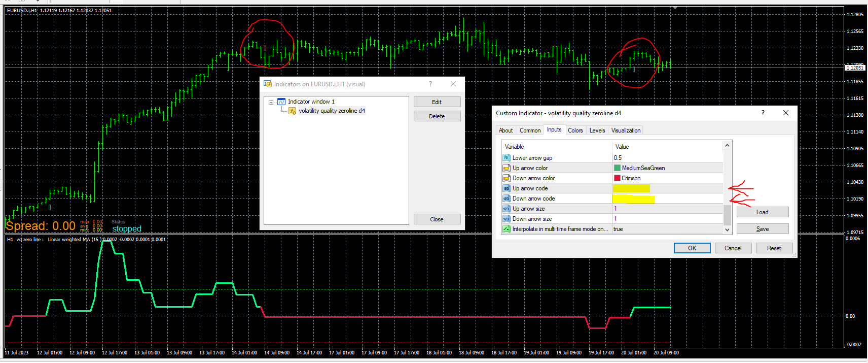Click the Down arrow size variable icon

(x=506, y=219)
